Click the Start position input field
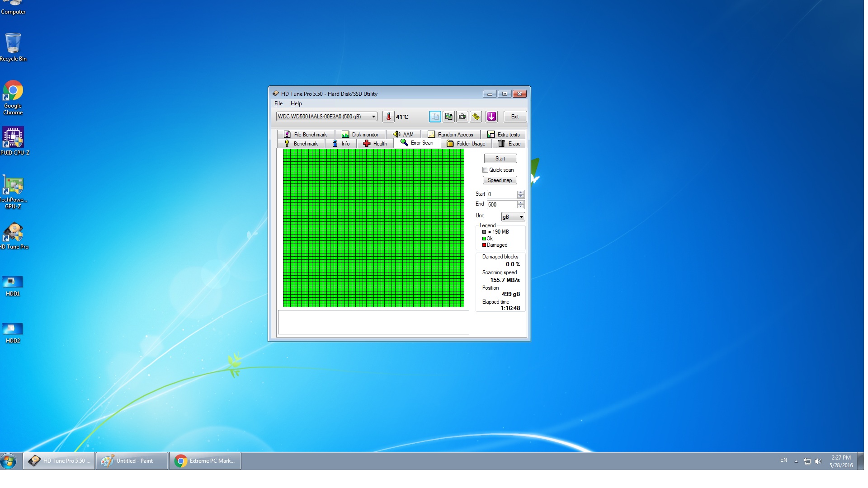 pos(501,194)
